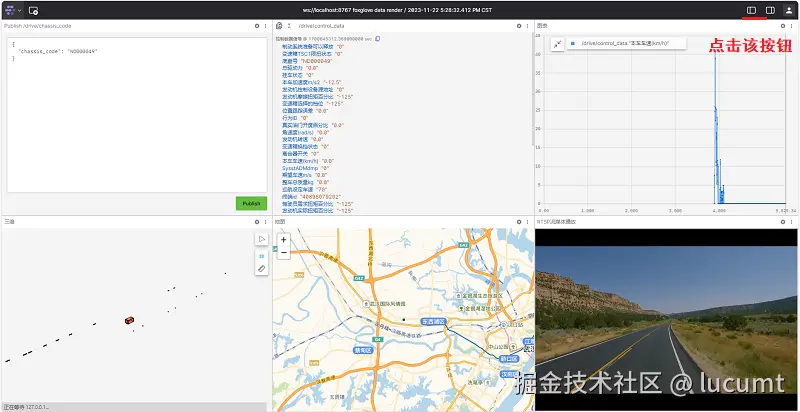This screenshot has height=412, width=800.
Task: Collapse the plot legend with the arrows icon
Action: coord(556,44)
